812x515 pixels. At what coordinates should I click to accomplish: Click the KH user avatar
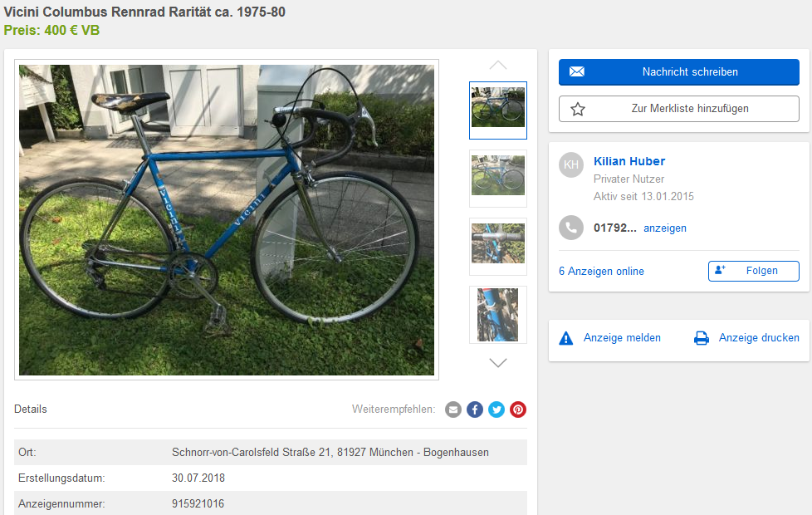pos(571,164)
